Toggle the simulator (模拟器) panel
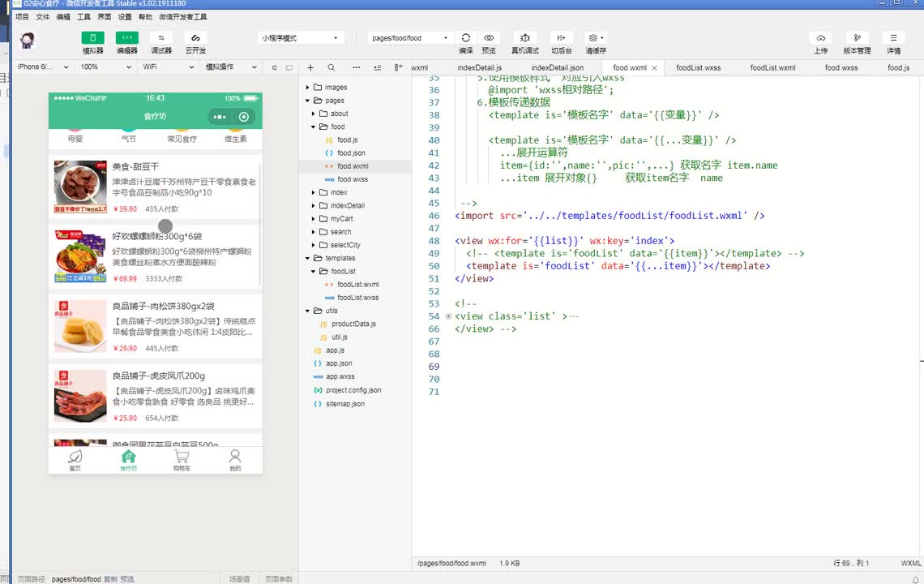 92,38
